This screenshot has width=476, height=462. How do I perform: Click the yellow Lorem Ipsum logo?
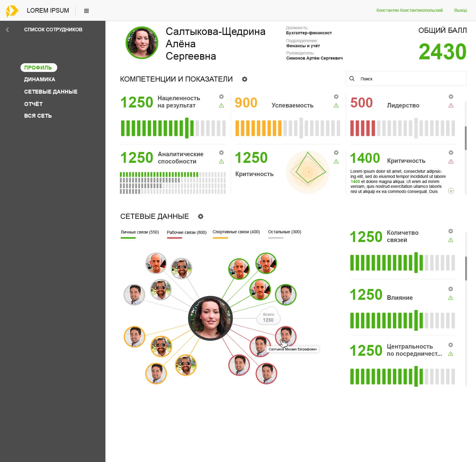(12, 11)
